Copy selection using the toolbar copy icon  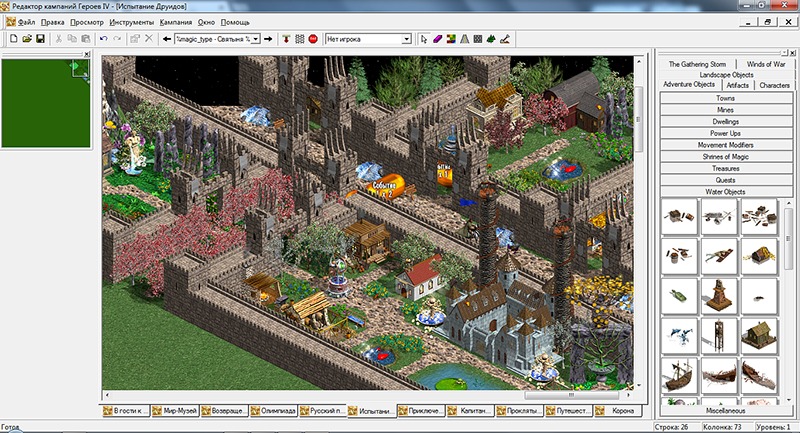coord(72,39)
